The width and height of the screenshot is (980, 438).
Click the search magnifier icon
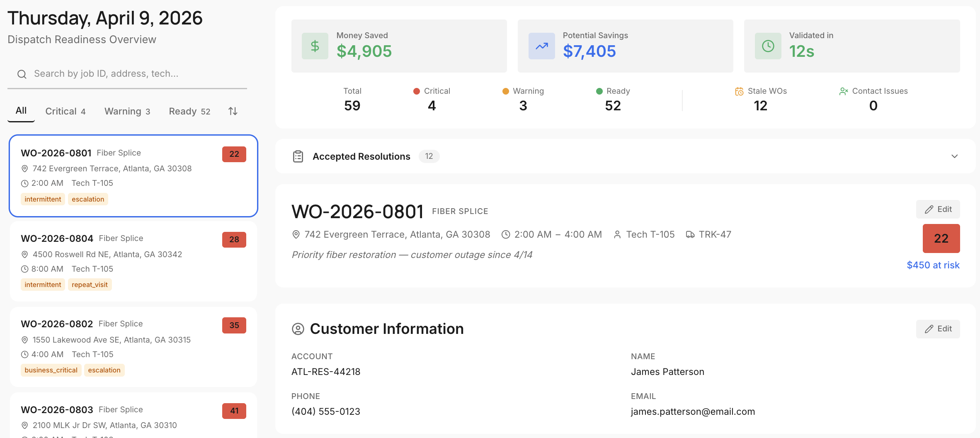coord(22,74)
